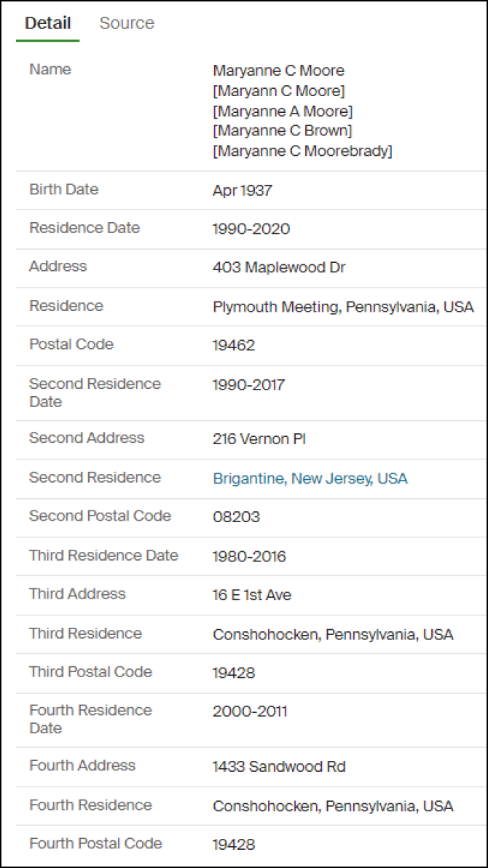Select the residence date 1990-2020
This screenshot has width=488, height=868.
251,229
